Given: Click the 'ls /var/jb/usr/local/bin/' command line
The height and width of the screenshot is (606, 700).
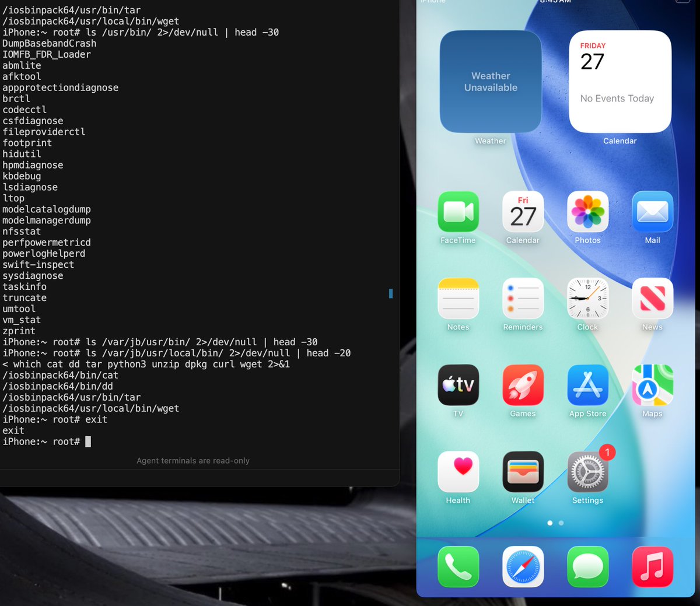Looking at the screenshot, I should [x=177, y=353].
